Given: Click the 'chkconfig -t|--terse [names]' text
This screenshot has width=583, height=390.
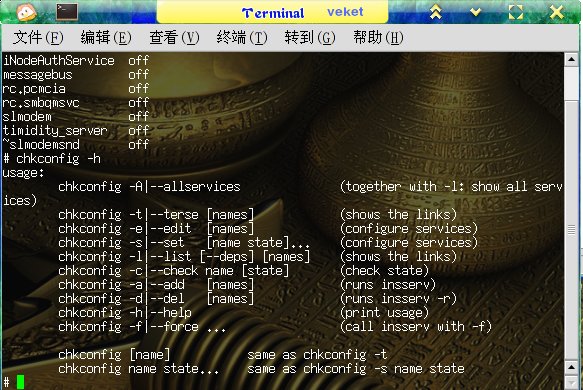Looking at the screenshot, I should 156,215.
